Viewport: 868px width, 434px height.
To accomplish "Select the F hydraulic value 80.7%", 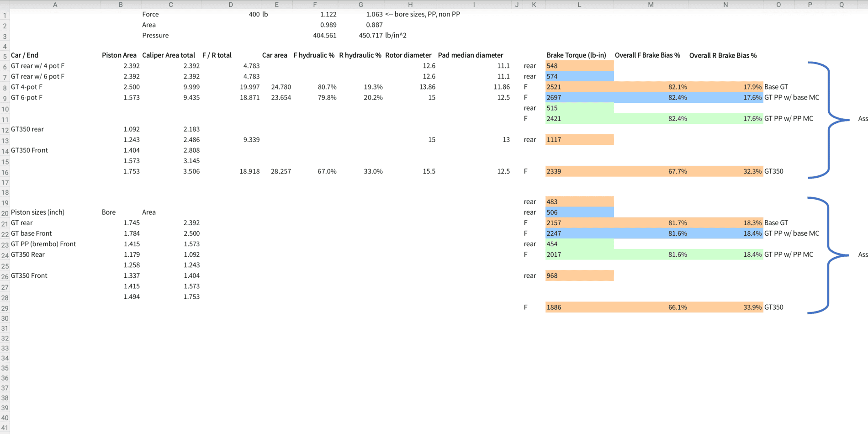I will click(x=327, y=87).
